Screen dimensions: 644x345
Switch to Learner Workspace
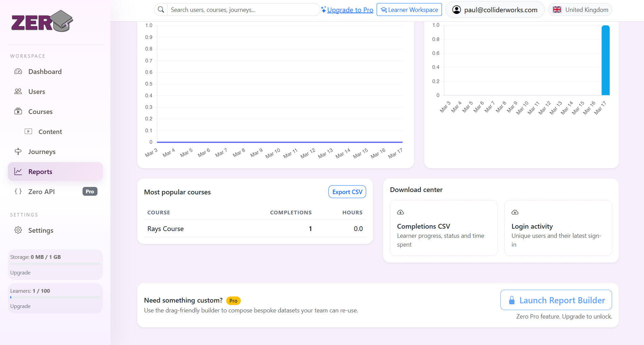tap(409, 10)
